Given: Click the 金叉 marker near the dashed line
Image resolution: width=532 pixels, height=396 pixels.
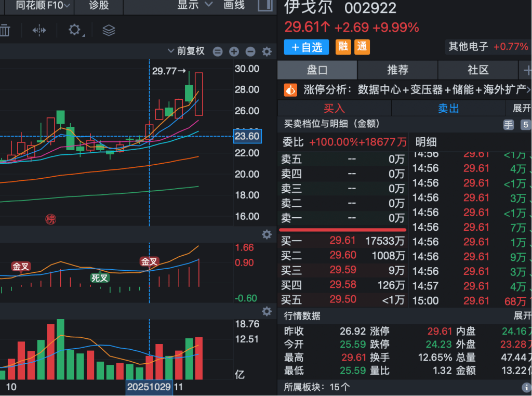Looking at the screenshot, I should click(x=149, y=262).
